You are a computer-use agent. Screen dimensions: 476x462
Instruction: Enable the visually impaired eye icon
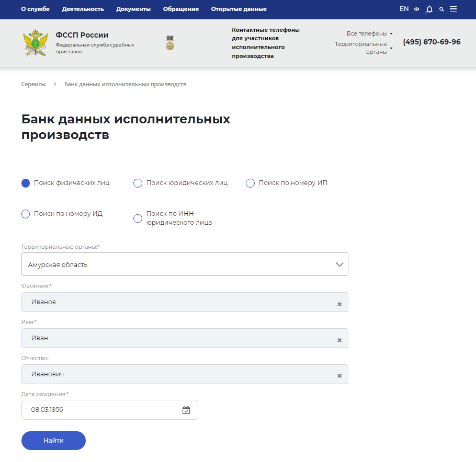pos(417,9)
